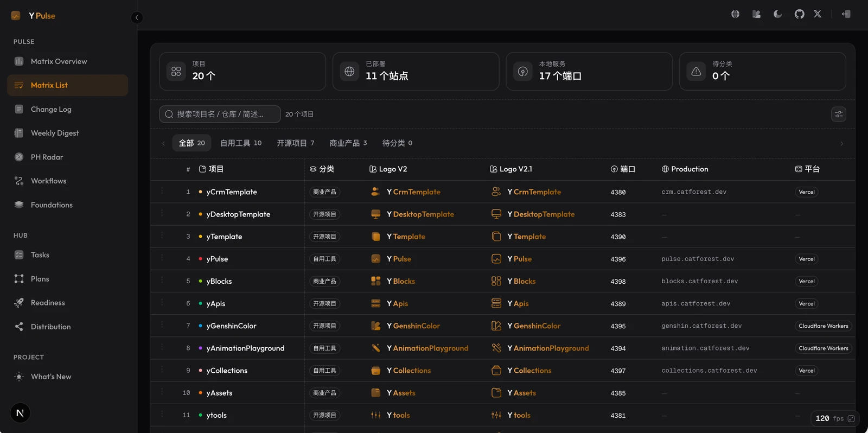
Task: Open the theme color palette icon
Action: [756, 14]
